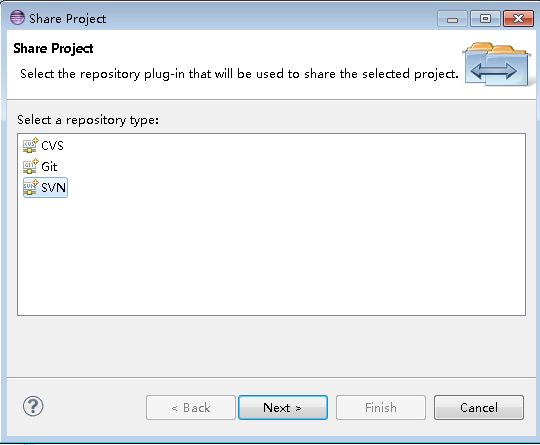Cancel the Share Project wizard
Image resolution: width=540 pixels, height=445 pixels.
tap(479, 407)
